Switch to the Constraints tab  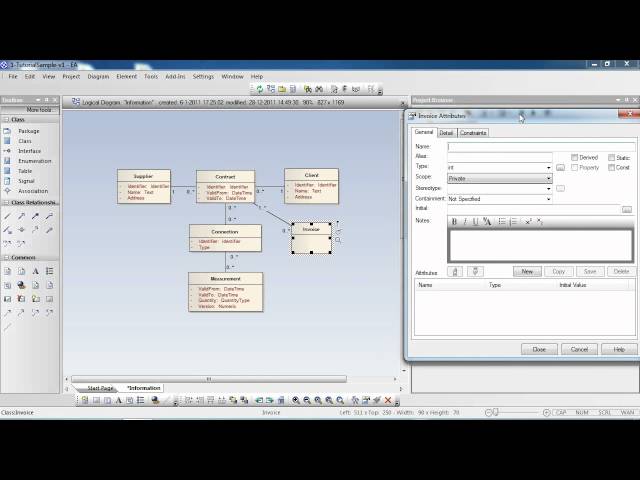(x=473, y=133)
